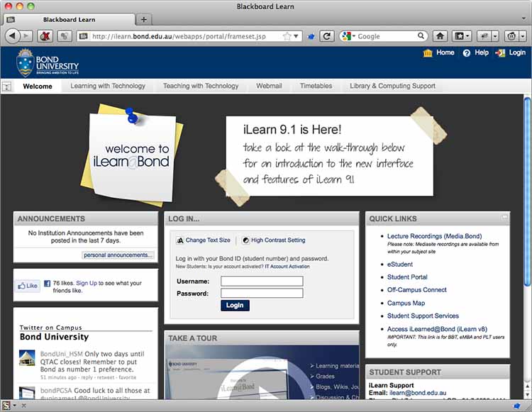Click the browser Forward arrow button
This screenshot has width=532, height=412.
click(x=26, y=36)
